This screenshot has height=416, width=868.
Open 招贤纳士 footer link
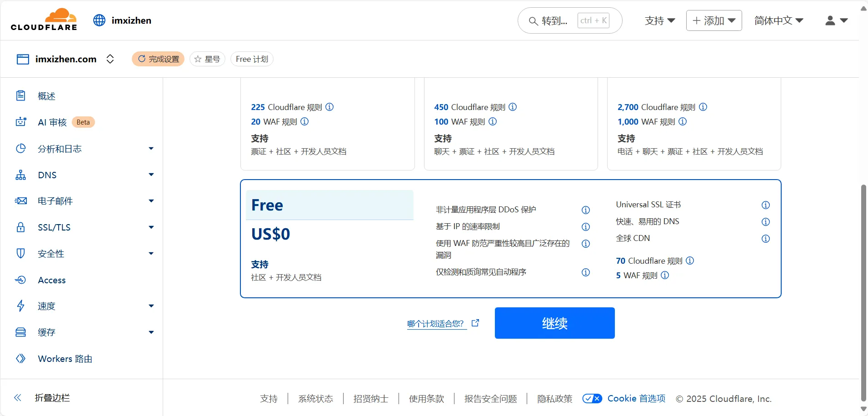click(x=371, y=399)
